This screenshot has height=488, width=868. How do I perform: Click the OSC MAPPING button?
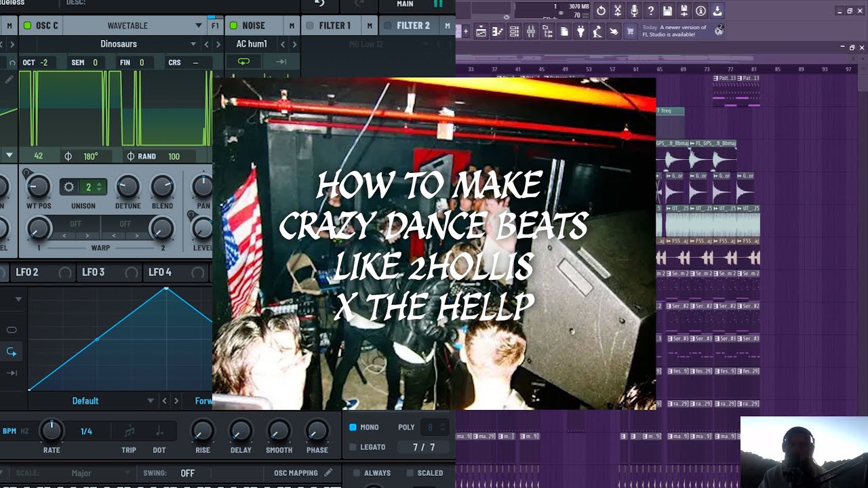296,473
